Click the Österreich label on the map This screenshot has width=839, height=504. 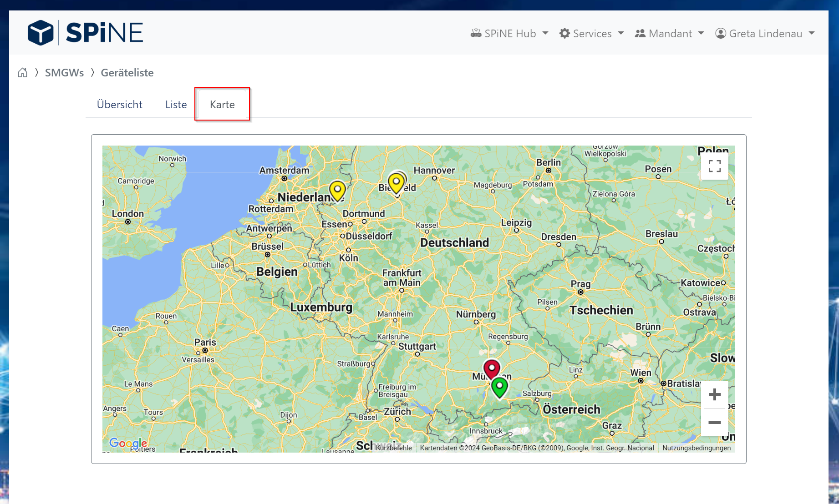point(571,409)
